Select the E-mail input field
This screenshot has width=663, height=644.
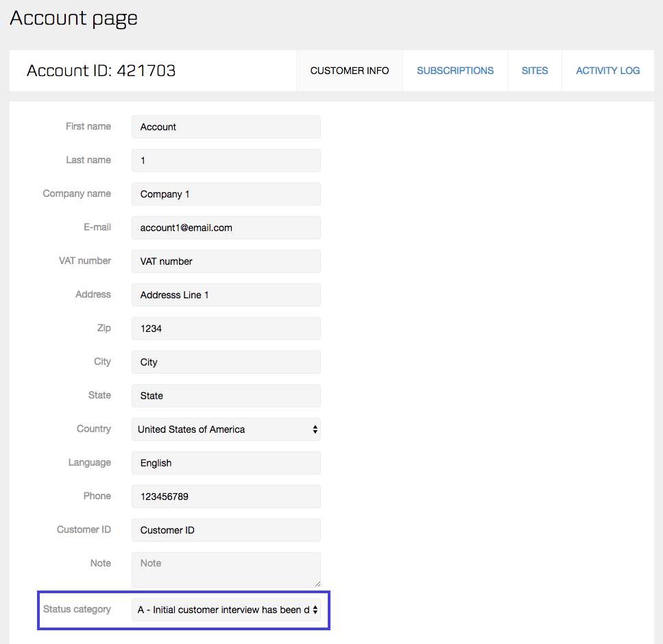tap(226, 228)
